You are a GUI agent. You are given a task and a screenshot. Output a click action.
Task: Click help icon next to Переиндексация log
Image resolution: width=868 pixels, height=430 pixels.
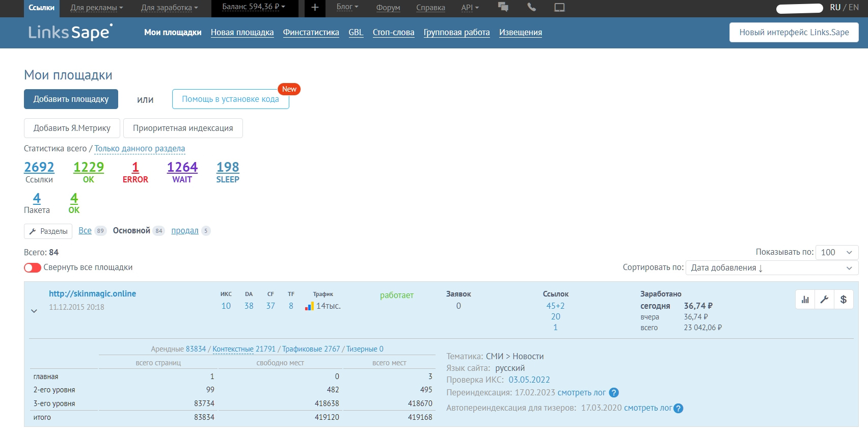point(614,393)
